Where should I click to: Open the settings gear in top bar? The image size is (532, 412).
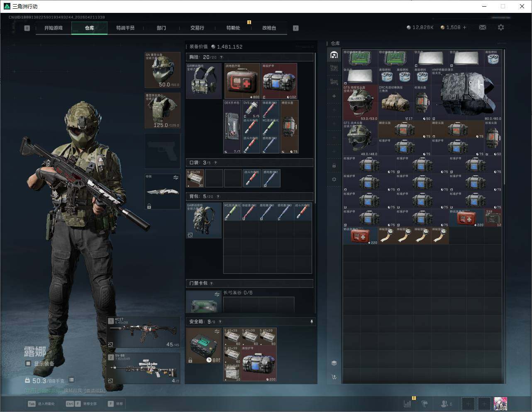[x=501, y=27]
